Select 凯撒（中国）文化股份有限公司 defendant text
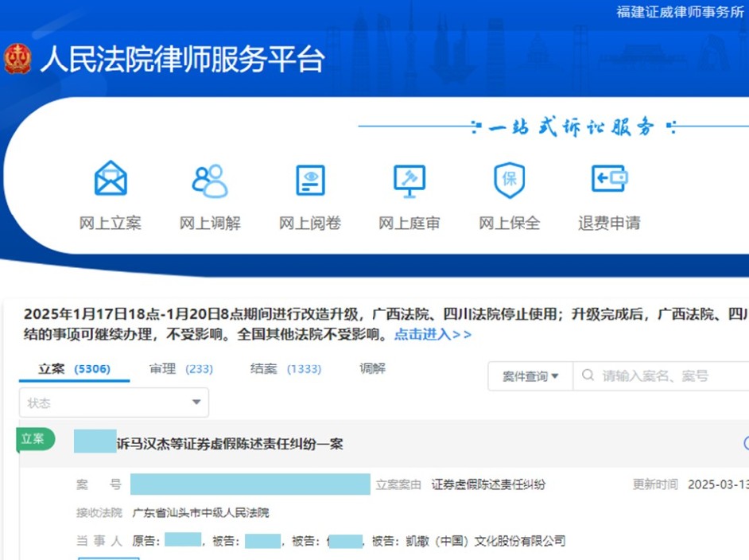Image resolution: width=749 pixels, height=560 pixels. point(486,541)
